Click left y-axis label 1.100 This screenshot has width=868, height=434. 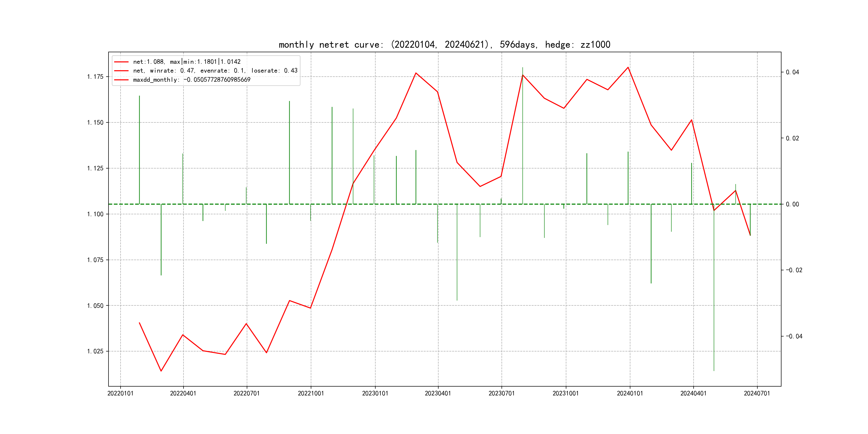pos(95,214)
